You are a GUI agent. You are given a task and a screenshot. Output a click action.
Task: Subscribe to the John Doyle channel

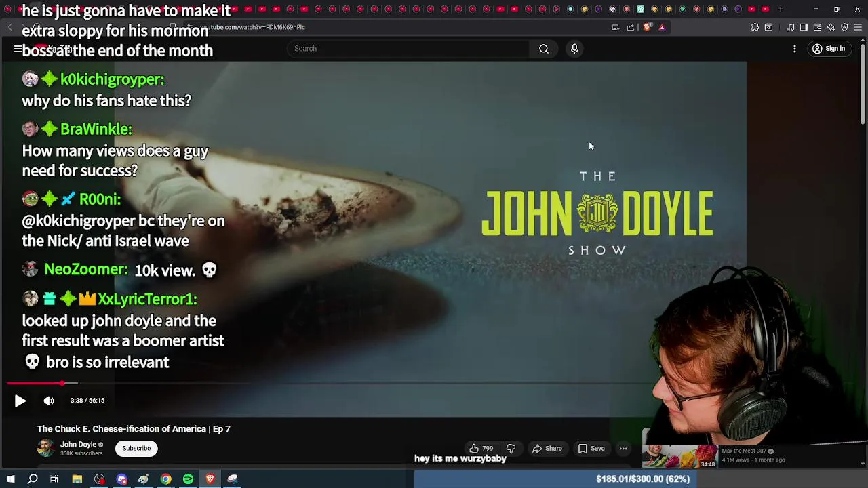coord(136,448)
